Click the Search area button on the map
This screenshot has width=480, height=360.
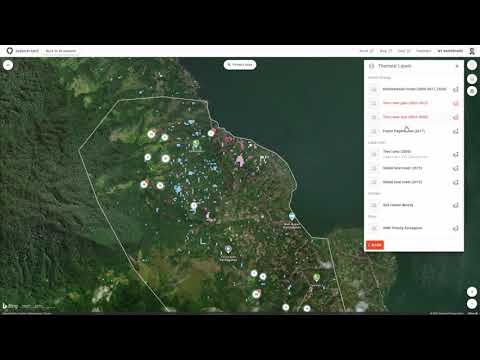click(240, 65)
